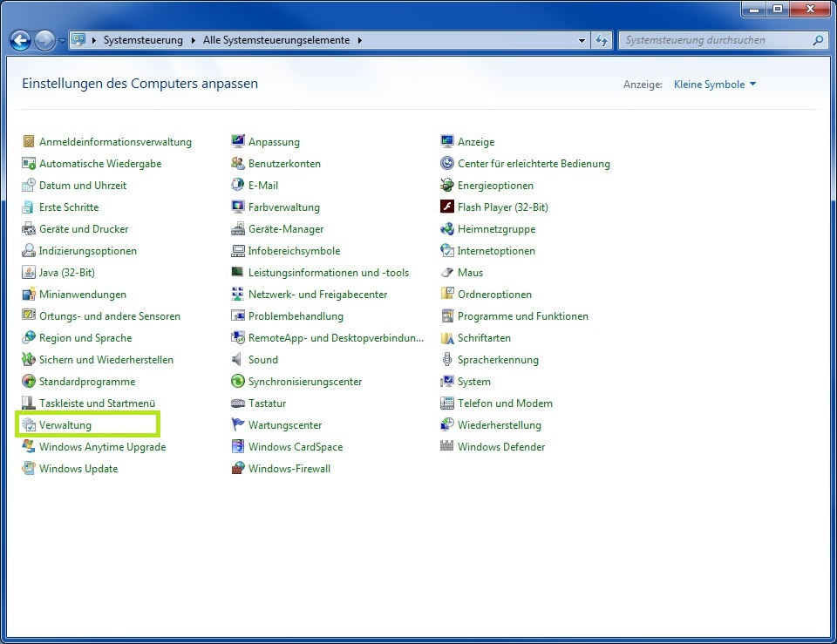Click the Flash Player red icon

(x=446, y=207)
